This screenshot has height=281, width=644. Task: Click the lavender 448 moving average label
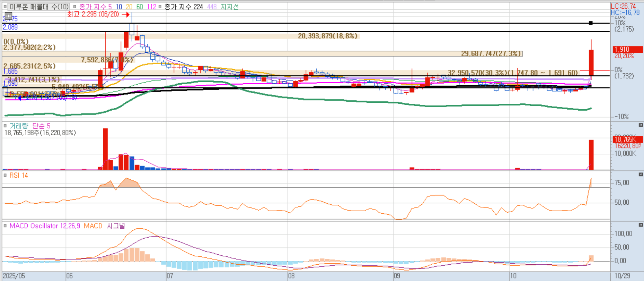pyautogui.click(x=212, y=7)
